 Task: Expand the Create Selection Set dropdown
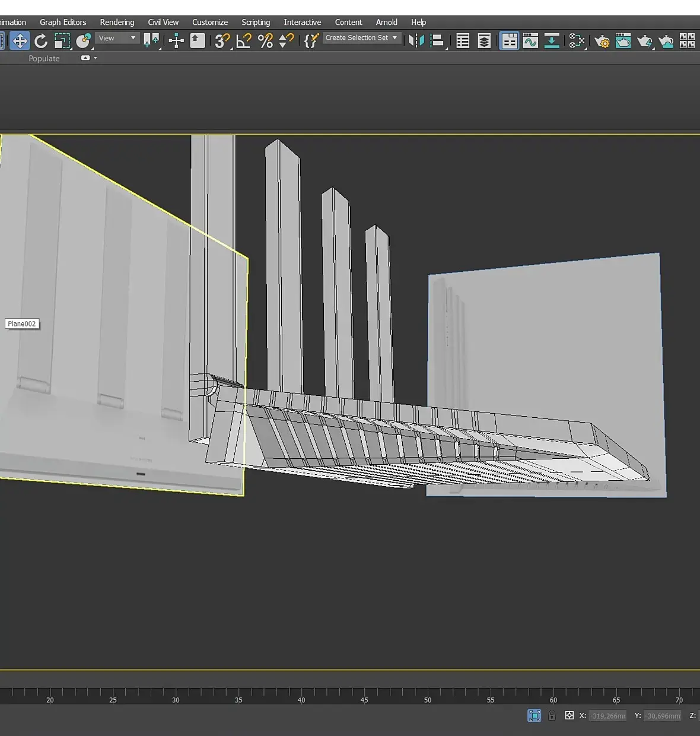tap(394, 38)
